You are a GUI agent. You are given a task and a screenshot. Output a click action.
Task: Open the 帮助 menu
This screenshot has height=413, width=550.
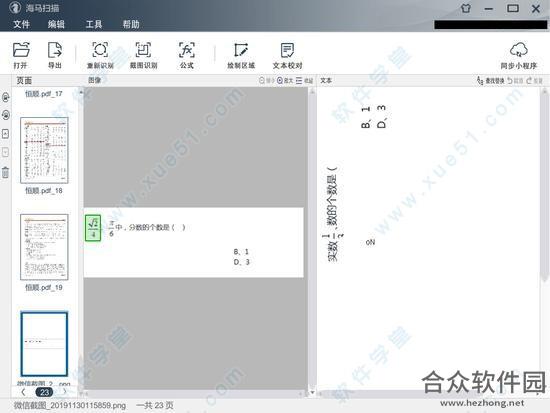click(131, 24)
